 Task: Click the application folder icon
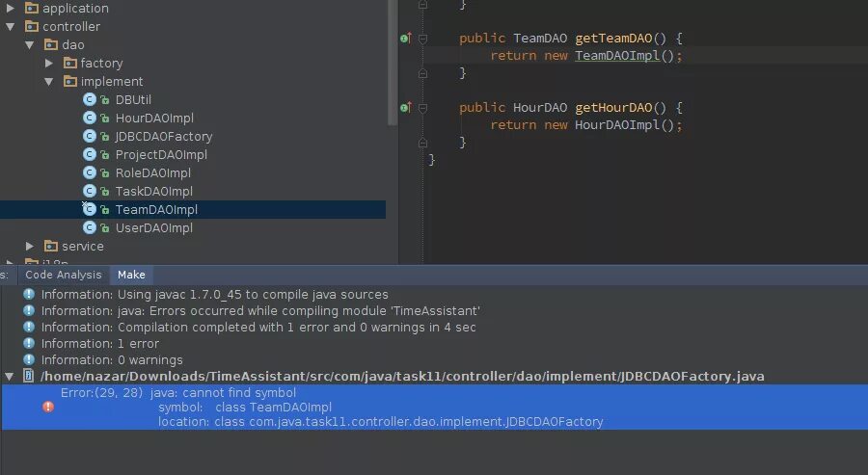click(x=32, y=8)
